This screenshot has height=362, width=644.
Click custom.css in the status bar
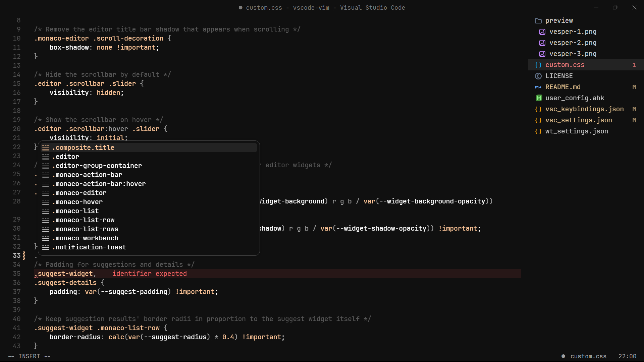[x=588, y=356]
